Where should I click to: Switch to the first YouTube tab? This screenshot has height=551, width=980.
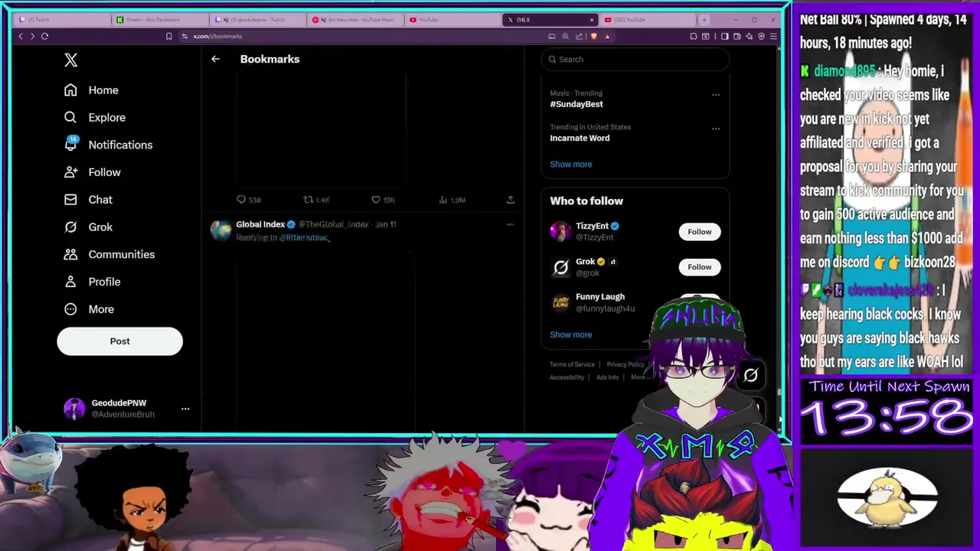(x=452, y=20)
